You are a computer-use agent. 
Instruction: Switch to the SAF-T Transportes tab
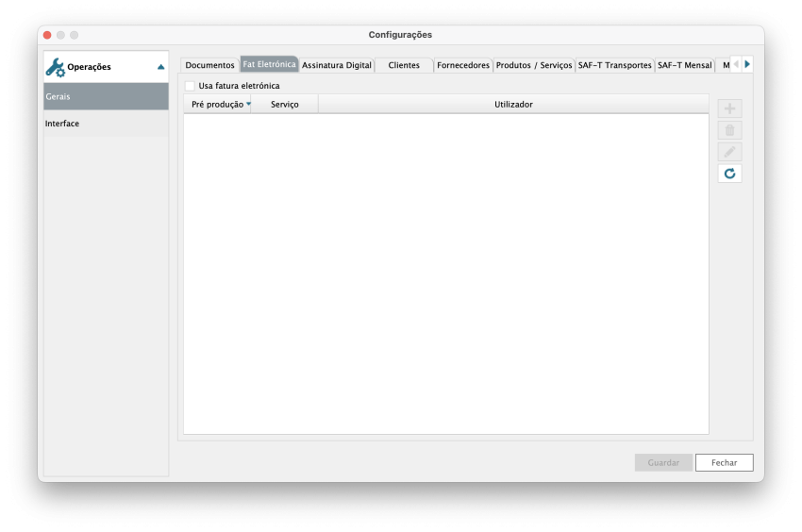coord(614,65)
